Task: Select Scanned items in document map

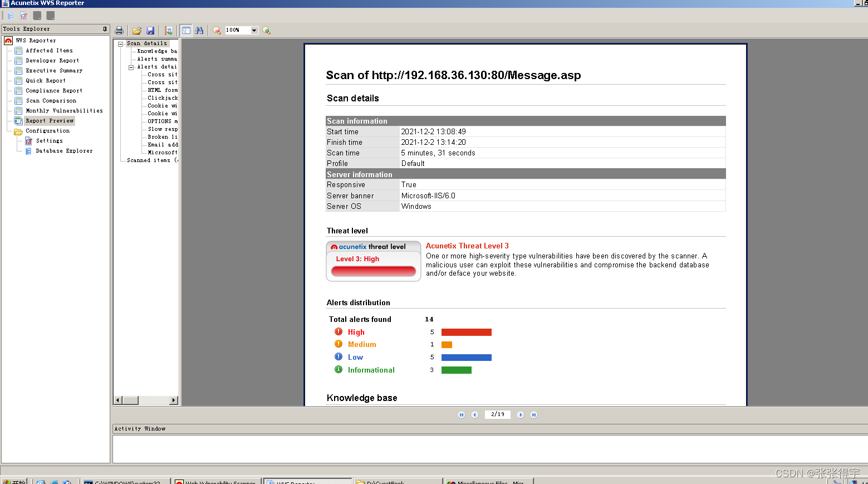Action: [152, 160]
